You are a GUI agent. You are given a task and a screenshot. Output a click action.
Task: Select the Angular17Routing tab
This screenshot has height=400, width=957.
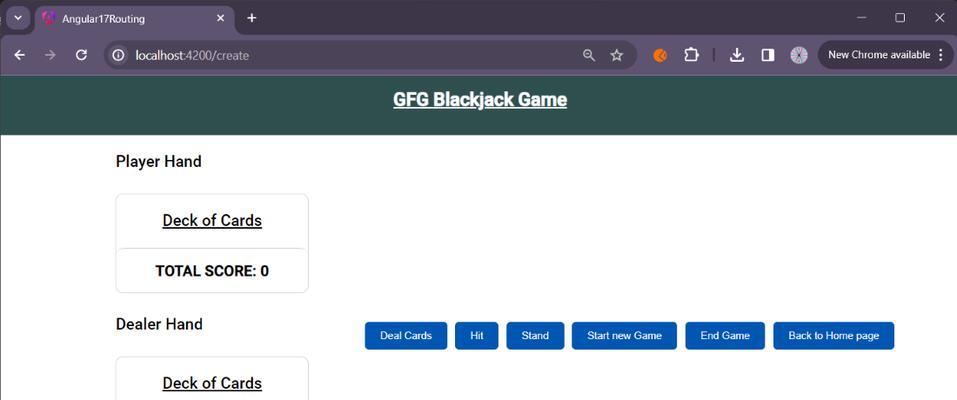point(134,19)
